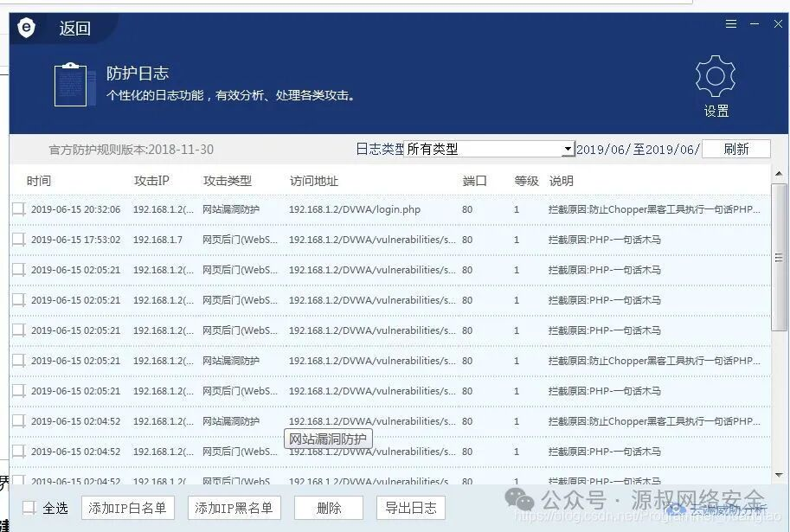
Task: Select the attacker IP 192.168.1.7 cell
Action: click(157, 240)
